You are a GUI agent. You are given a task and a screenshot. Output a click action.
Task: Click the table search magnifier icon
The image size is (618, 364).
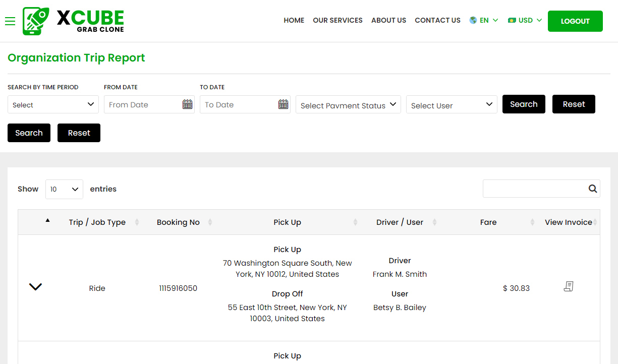pyautogui.click(x=592, y=189)
